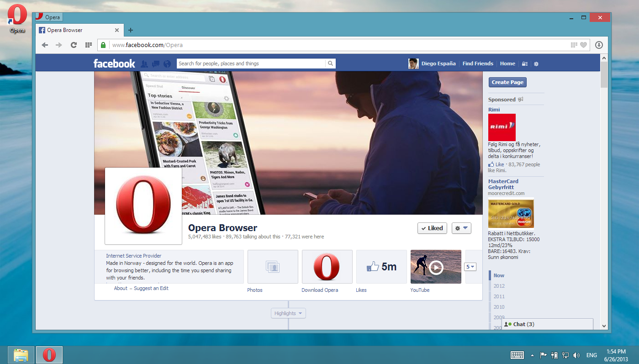Expand more page apps with 5 arrow
639x364 pixels.
click(470, 267)
